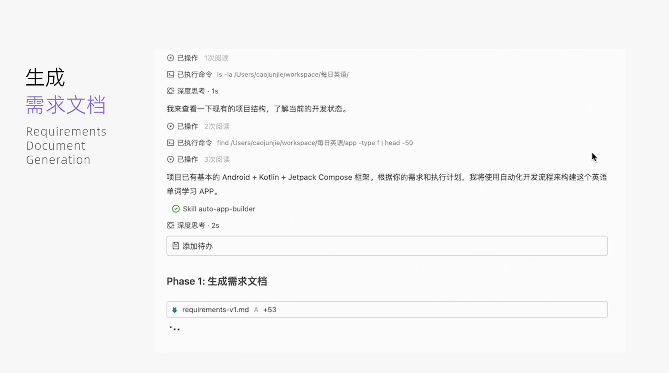The height and width of the screenshot is (373, 669).
Task: Click the Phase 1: 生成需求文档 heading
Action: pos(217,281)
